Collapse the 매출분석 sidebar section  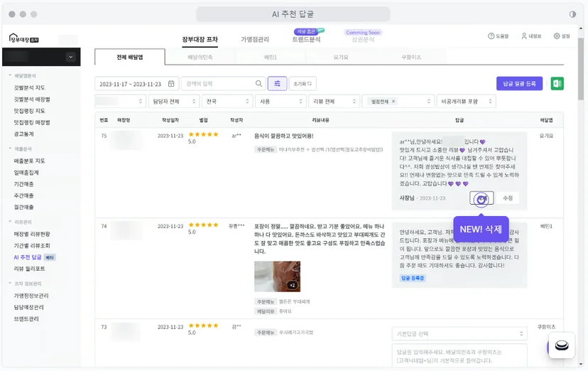[20, 149]
